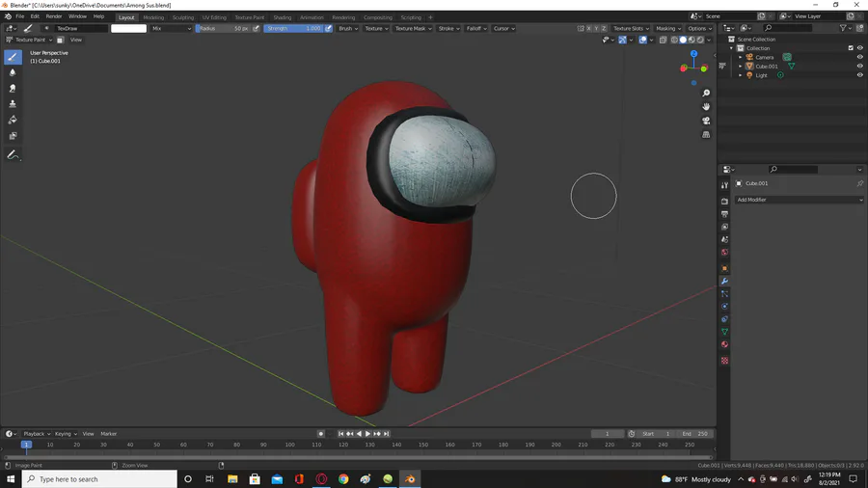The image size is (868, 488).
Task: Open the Falloff dropdown
Action: point(476,28)
